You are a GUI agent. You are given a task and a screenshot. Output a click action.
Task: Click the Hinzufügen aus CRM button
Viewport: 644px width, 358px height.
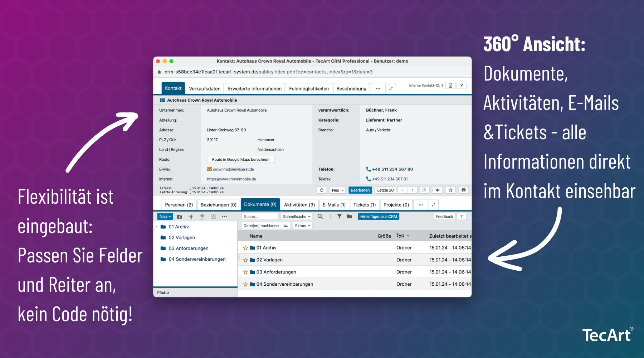point(379,217)
